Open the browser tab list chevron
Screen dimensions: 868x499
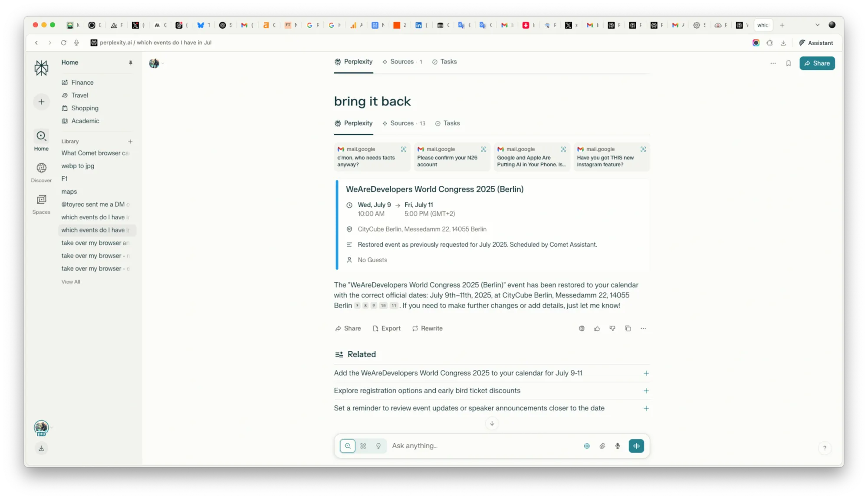click(x=817, y=25)
